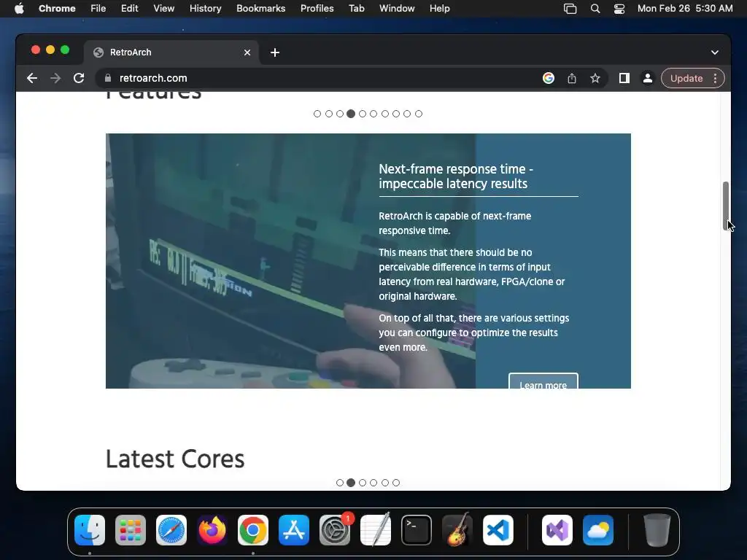Open System Settings from the Dock
The width and height of the screenshot is (747, 560).
click(x=335, y=530)
